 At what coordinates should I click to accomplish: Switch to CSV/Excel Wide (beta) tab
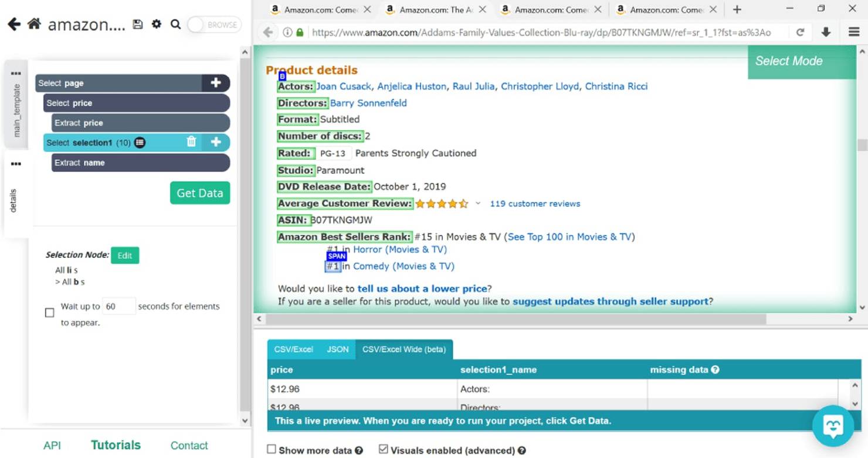(404, 349)
